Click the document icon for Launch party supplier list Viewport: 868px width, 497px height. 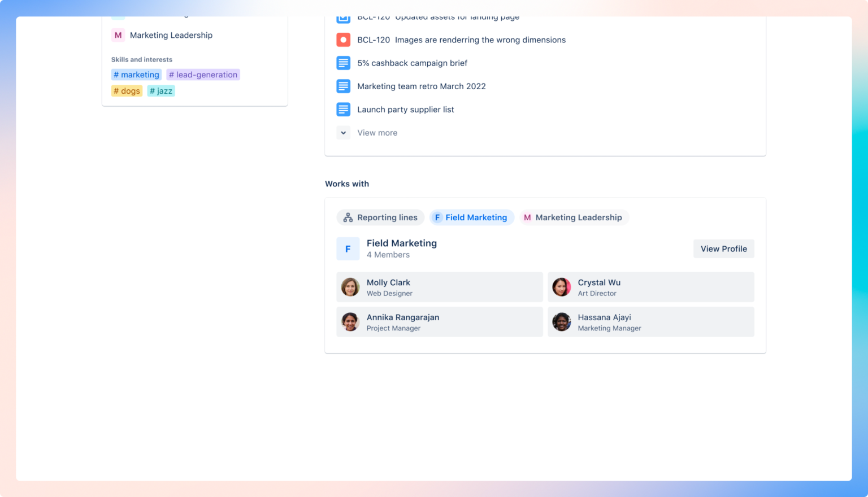click(344, 109)
